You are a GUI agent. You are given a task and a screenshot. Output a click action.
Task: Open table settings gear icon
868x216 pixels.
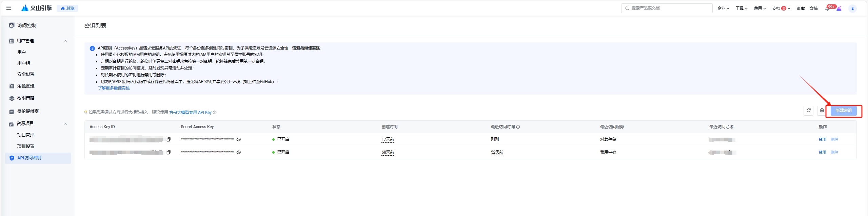(822, 111)
